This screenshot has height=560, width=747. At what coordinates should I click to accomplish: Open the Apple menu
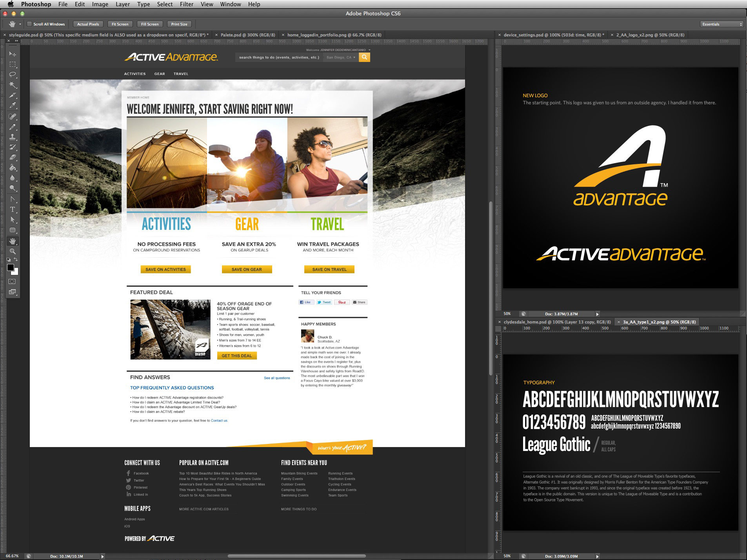tap(10, 4)
